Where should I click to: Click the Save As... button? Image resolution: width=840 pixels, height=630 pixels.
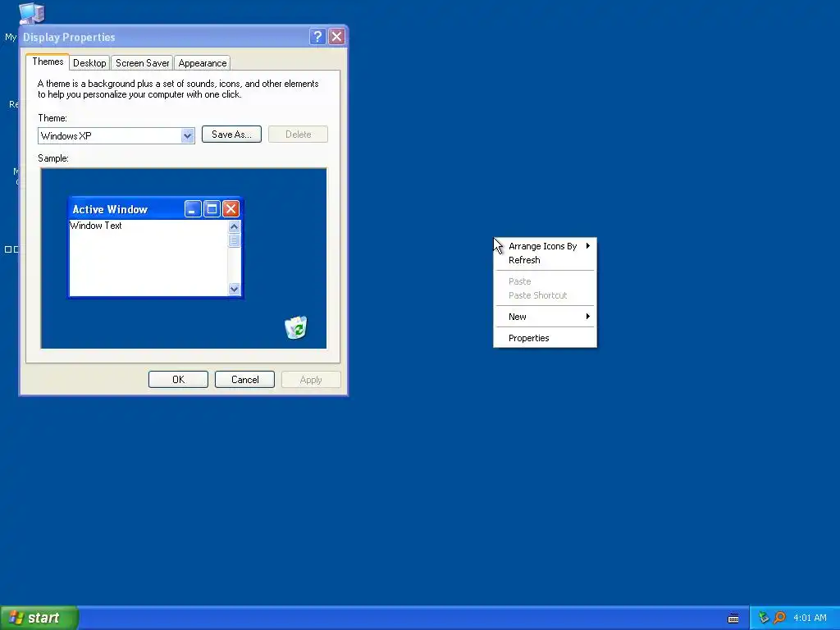pos(231,135)
